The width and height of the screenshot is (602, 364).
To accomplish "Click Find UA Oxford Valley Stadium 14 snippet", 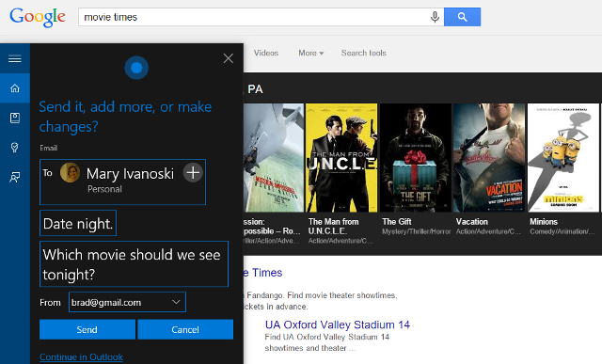I will click(326, 342).
